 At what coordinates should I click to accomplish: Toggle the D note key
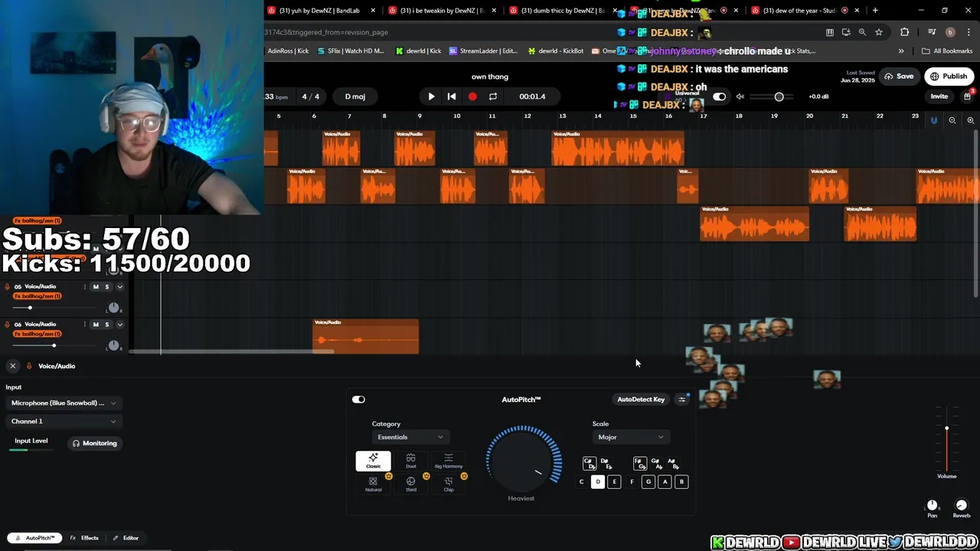(598, 481)
